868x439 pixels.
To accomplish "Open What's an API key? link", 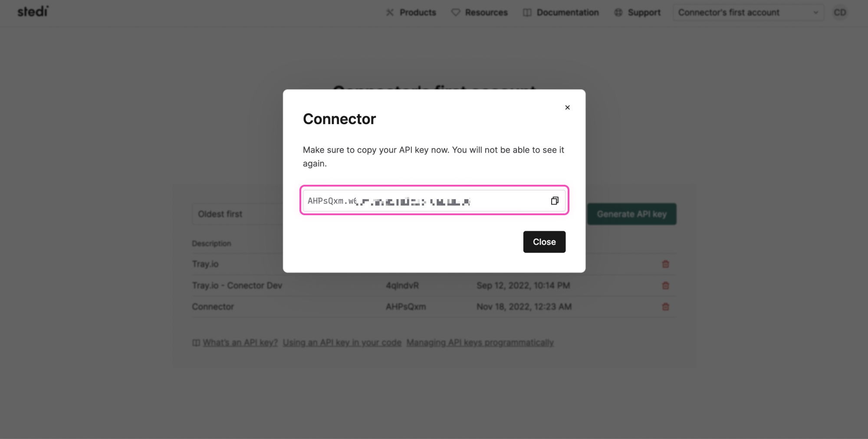I will pyautogui.click(x=240, y=343).
